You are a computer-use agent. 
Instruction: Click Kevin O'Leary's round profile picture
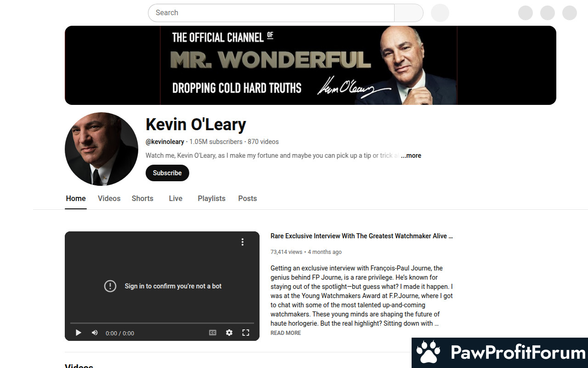tap(102, 149)
